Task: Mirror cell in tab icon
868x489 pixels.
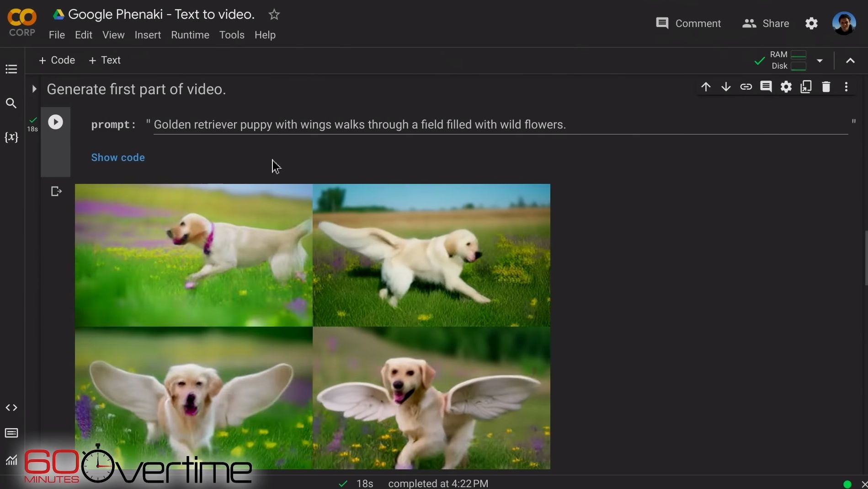Action: pyautogui.click(x=806, y=87)
